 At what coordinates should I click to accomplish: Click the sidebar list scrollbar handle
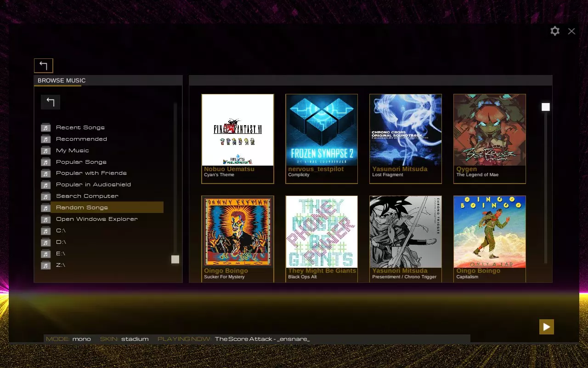tap(175, 259)
